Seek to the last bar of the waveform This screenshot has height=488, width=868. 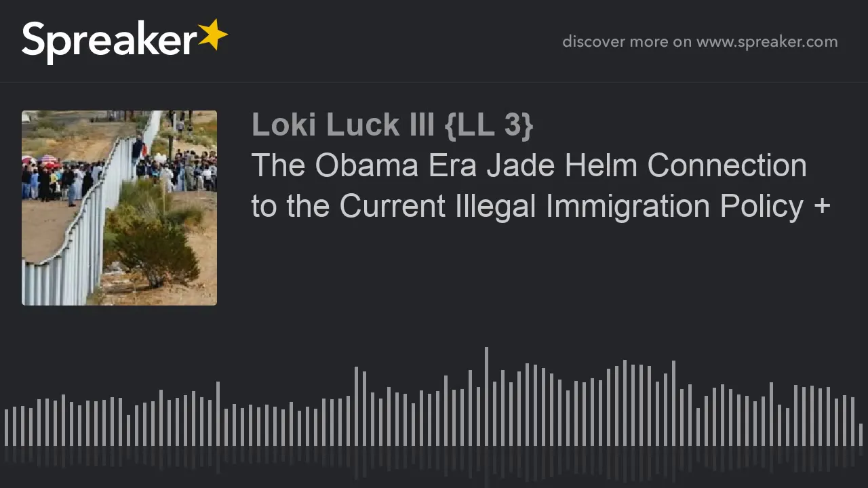(x=861, y=434)
